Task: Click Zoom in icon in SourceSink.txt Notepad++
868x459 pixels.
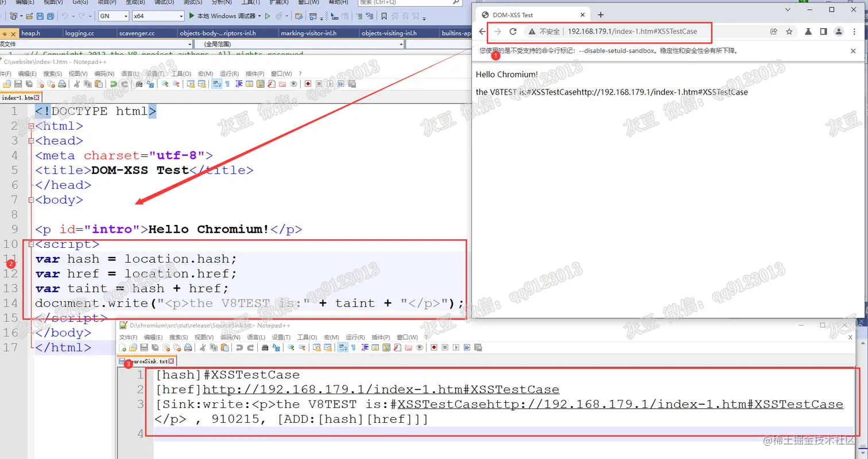Action: pos(290,348)
